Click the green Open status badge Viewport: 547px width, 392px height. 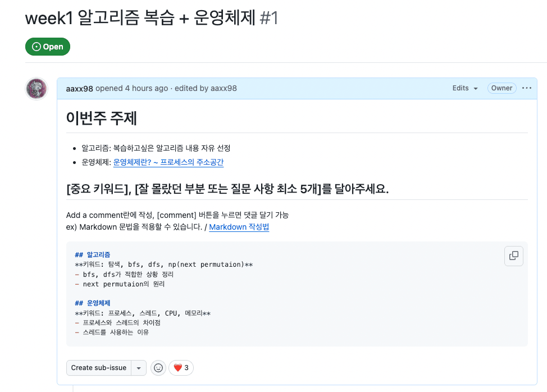coord(48,47)
